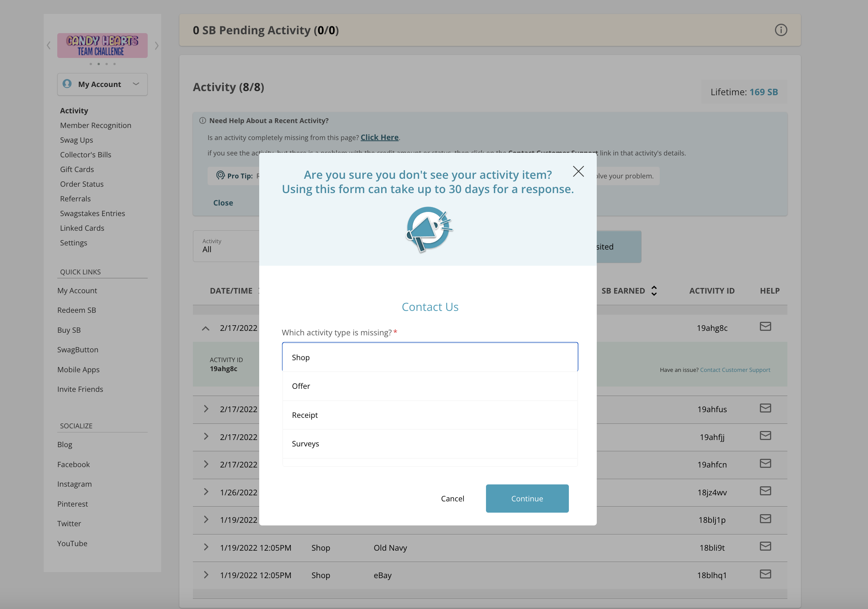Click the right arrow on the Candy Hearts banner
The image size is (868, 609).
pyautogui.click(x=157, y=45)
